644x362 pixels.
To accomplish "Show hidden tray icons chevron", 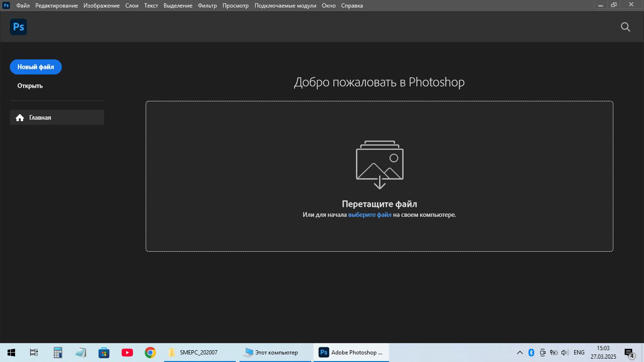I will (520, 353).
